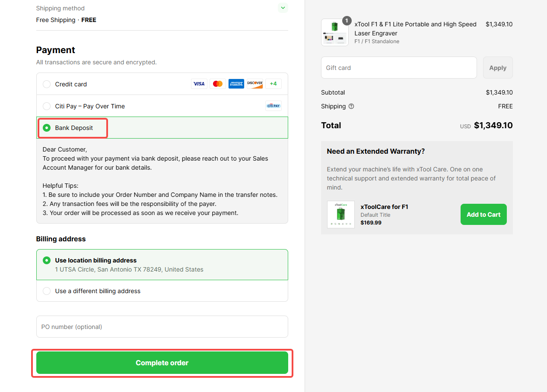Image resolution: width=547 pixels, height=392 pixels.
Task: Click the Complete order button
Action: point(162,363)
